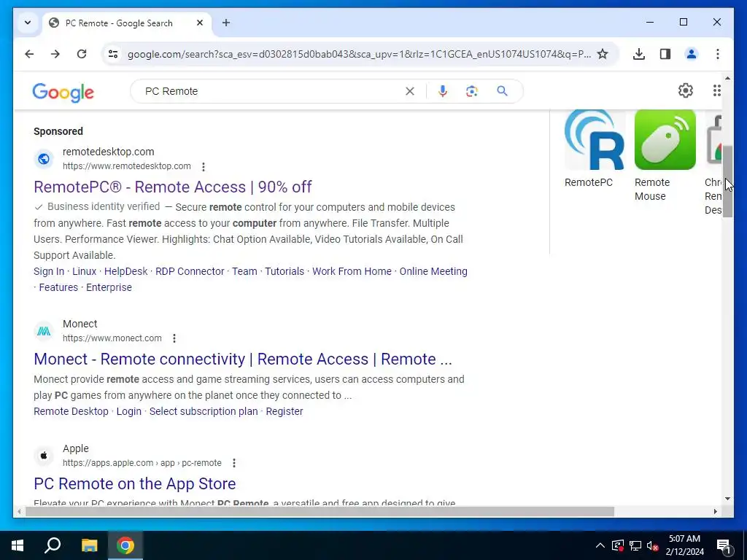747x560 pixels.
Task: Open the volume tray icon
Action: pos(652,545)
